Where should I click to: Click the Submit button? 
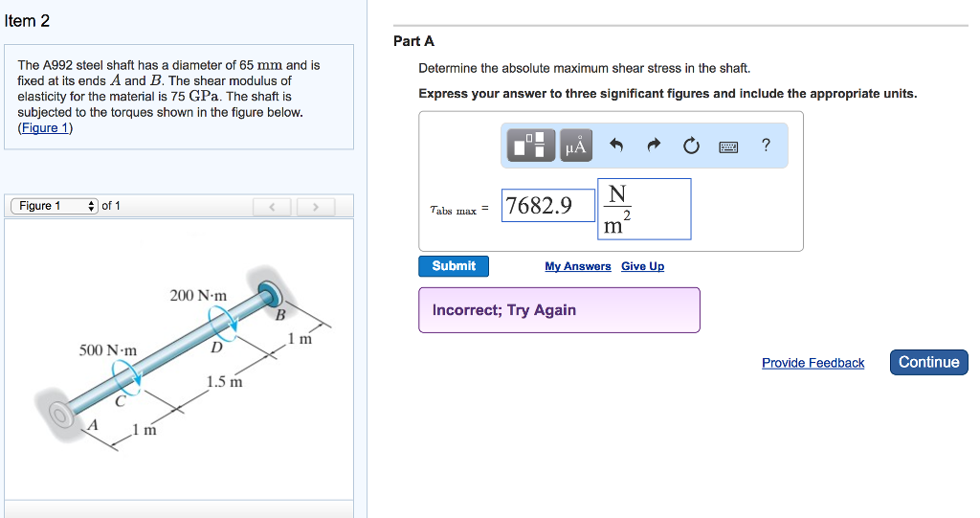coord(454,266)
